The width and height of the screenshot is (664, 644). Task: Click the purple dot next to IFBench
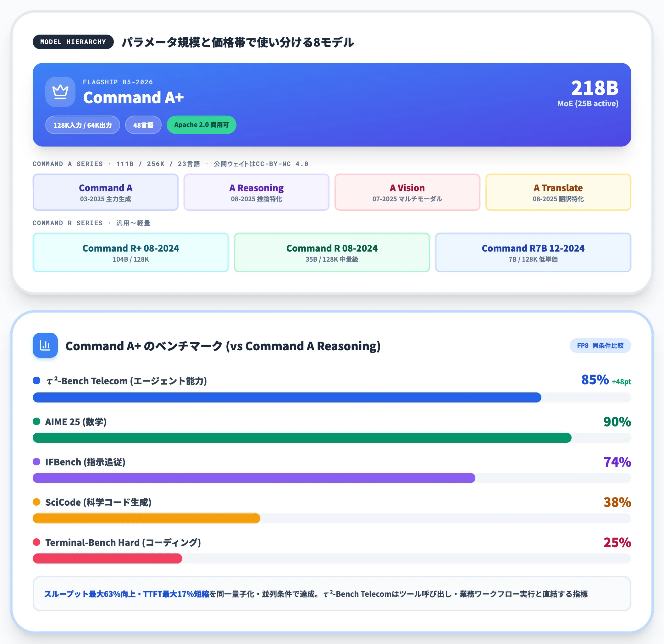[36, 461]
